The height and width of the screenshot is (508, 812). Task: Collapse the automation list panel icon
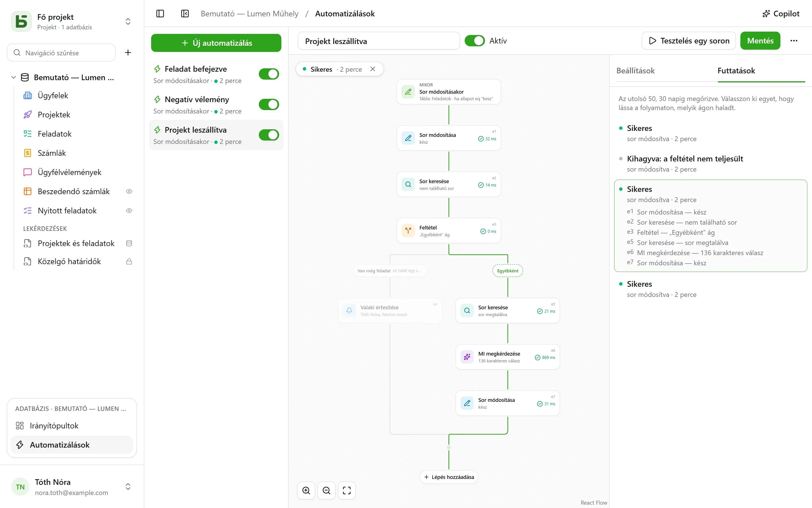185,14
